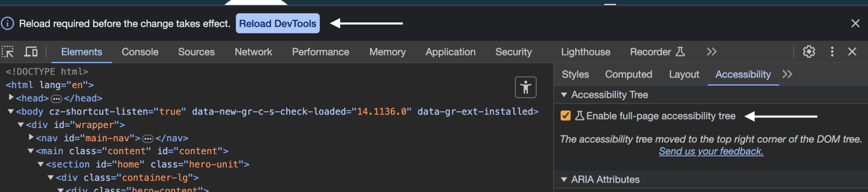Screen dimensions: 868x192
Task: Disable full-page accessibility tree checkbox
Action: (565, 116)
